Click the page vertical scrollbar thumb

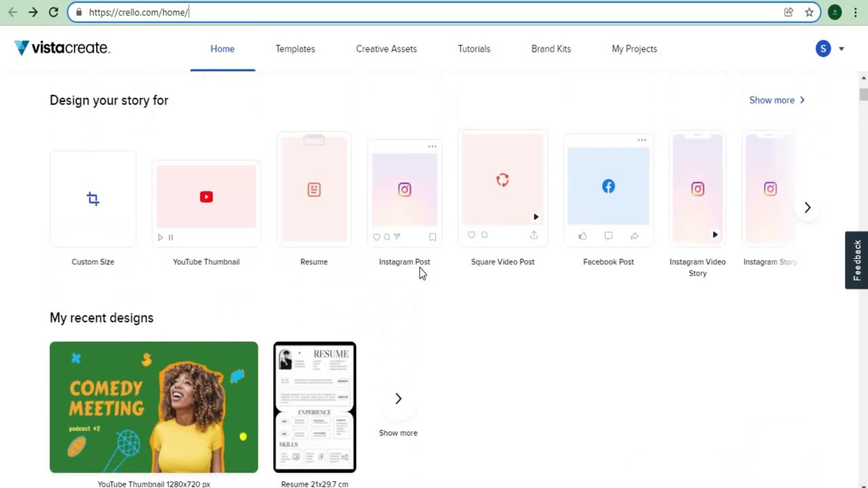tap(863, 94)
